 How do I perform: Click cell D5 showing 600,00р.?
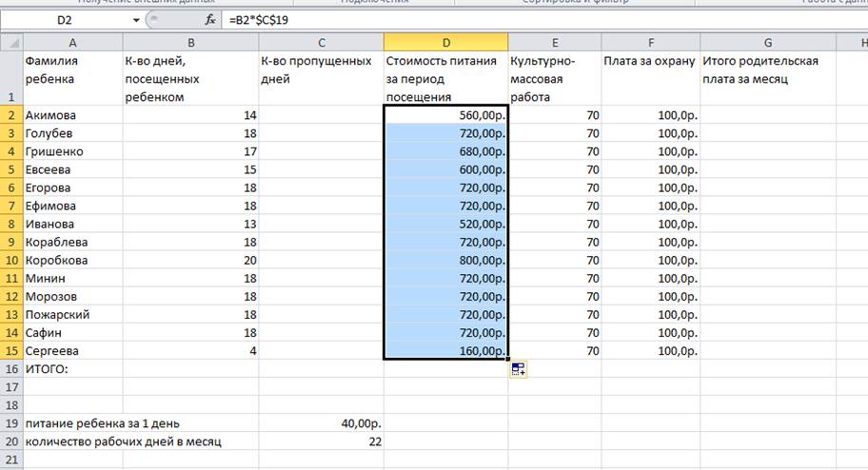click(445, 169)
